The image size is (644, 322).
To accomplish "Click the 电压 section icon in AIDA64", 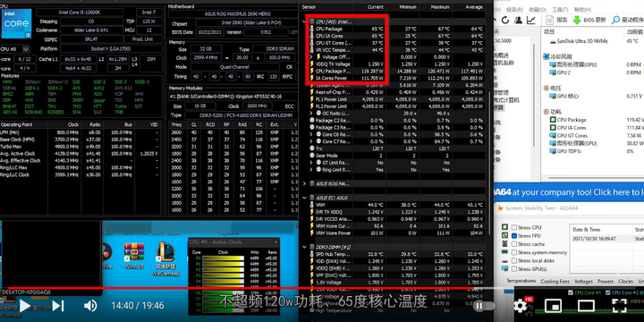I will point(547,88).
